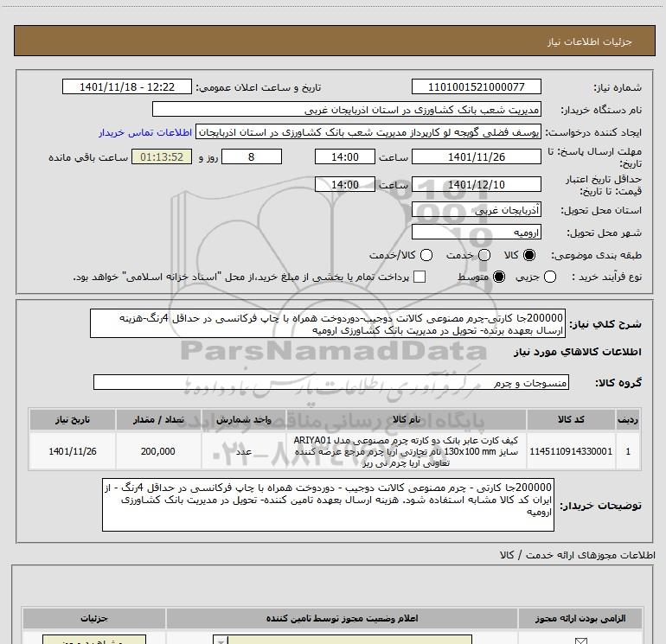Open the buyer contact info link (اطلاعات تماس خریدار)

pos(145,132)
